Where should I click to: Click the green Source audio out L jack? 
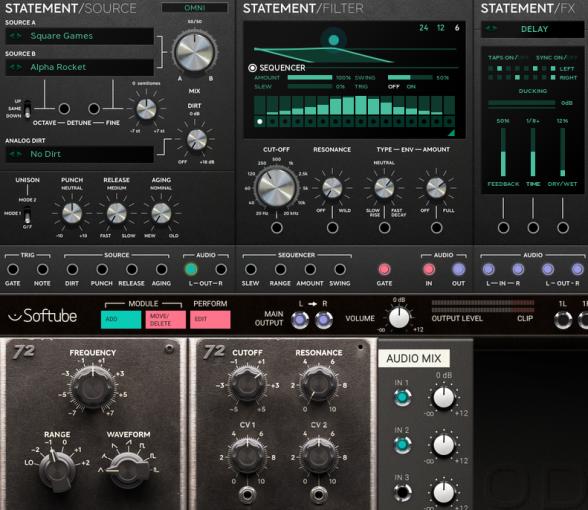[x=191, y=269]
